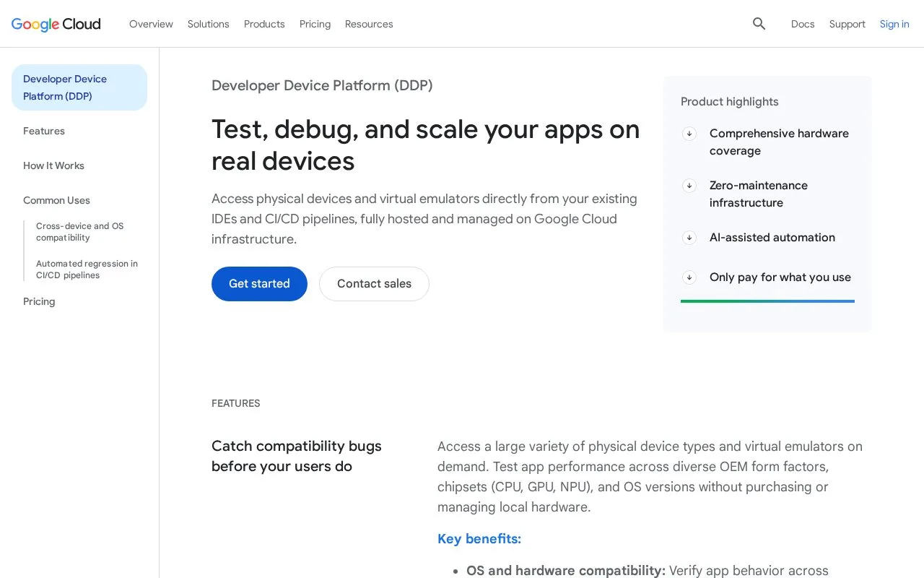The height and width of the screenshot is (578, 924).
Task: Click arrow icon beside AI-assisted automation
Action: (x=689, y=238)
